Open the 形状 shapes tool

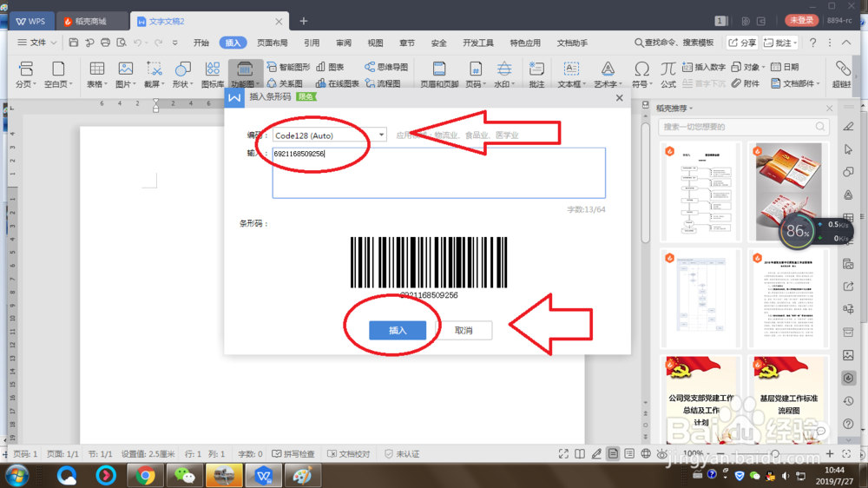click(x=182, y=74)
